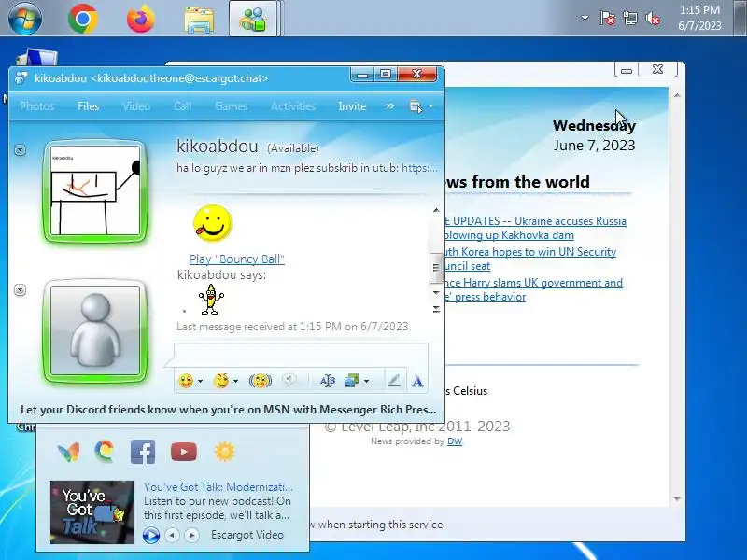Open the Facebook tab icon
Viewport: 747px width, 560px height.
143,452
